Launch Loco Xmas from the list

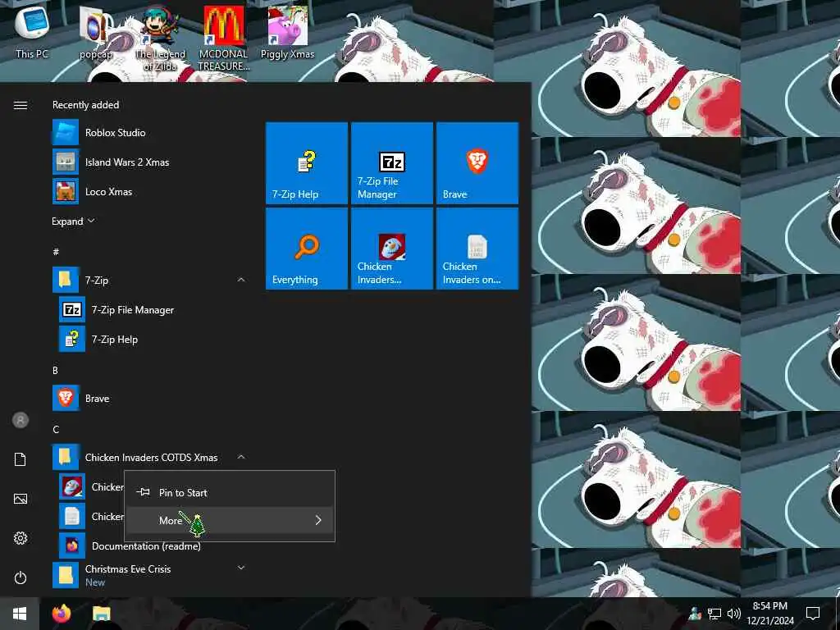(148, 191)
